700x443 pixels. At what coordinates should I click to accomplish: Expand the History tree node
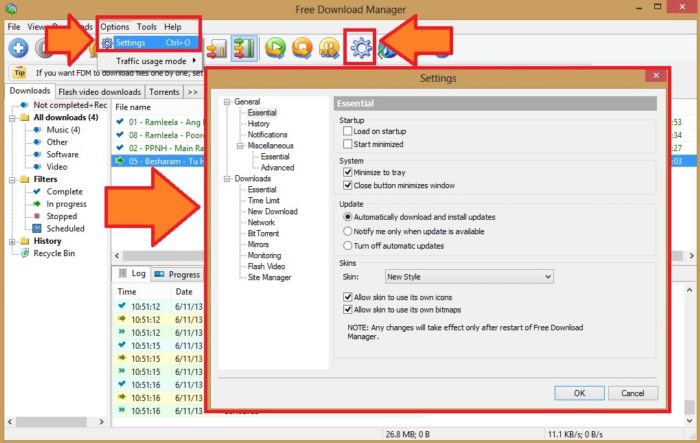pyautogui.click(x=12, y=242)
